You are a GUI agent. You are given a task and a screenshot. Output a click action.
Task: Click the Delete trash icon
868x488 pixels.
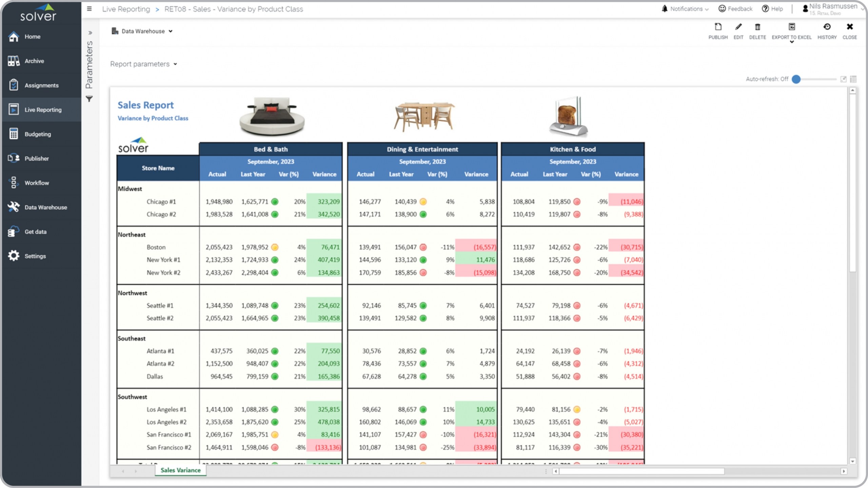tap(757, 27)
